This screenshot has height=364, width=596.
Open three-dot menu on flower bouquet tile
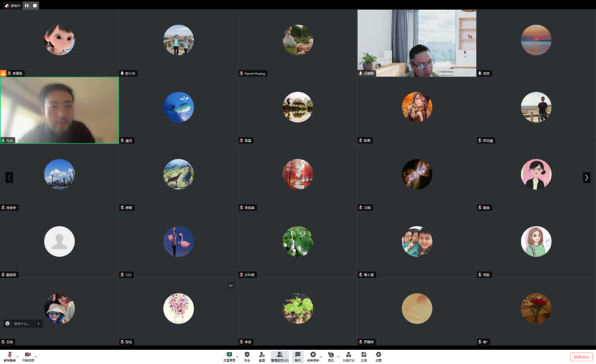pos(231,286)
